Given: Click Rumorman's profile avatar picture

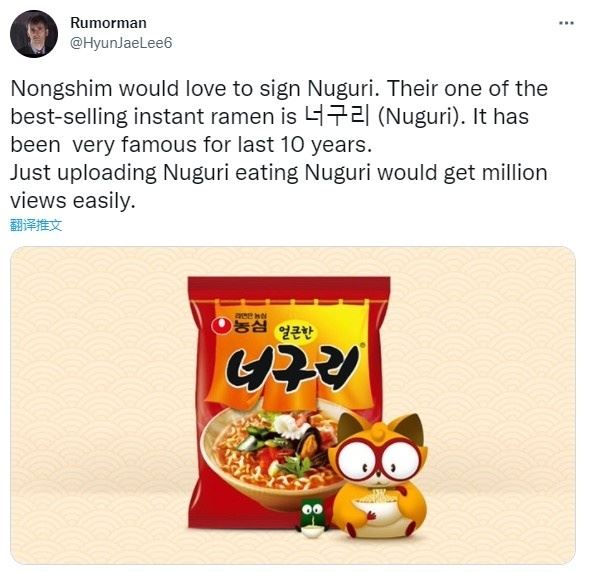Looking at the screenshot, I should (34, 34).
